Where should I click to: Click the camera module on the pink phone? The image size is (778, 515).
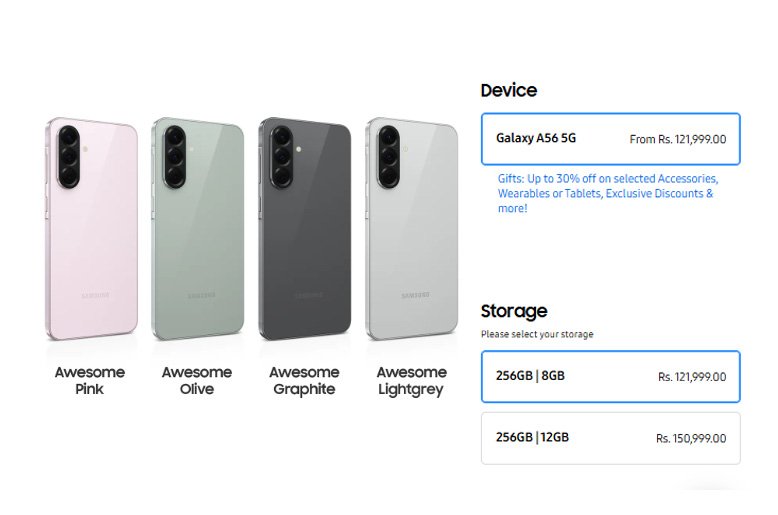coord(69,157)
